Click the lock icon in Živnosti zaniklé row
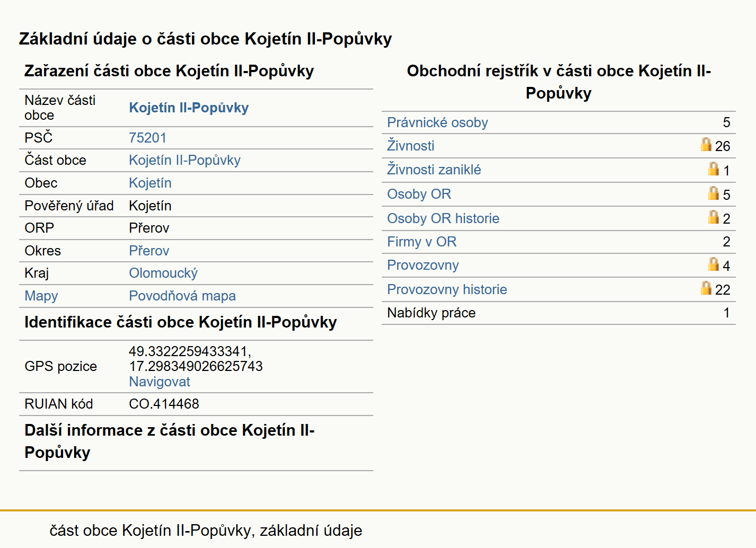The height and width of the screenshot is (548, 756). 714,169
